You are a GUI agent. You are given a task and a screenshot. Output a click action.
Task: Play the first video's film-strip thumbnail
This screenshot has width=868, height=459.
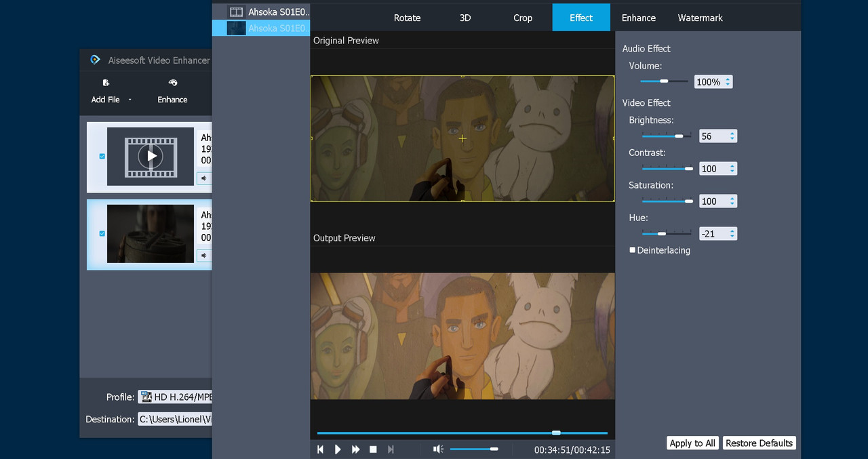tap(151, 156)
